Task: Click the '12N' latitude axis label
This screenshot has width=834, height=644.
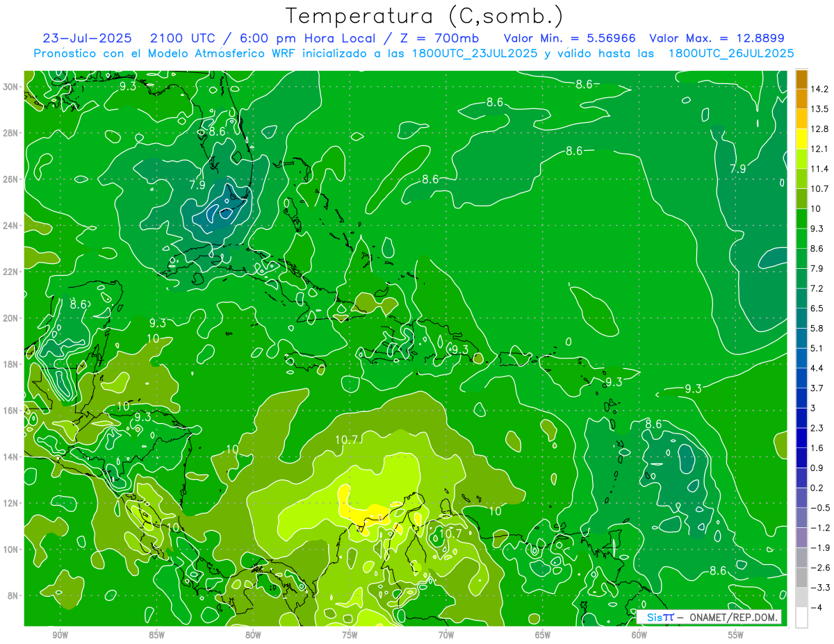Action: 11,503
